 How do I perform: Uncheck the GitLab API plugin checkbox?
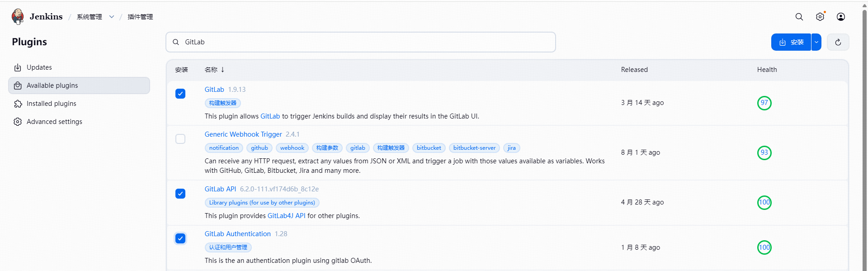(x=180, y=194)
